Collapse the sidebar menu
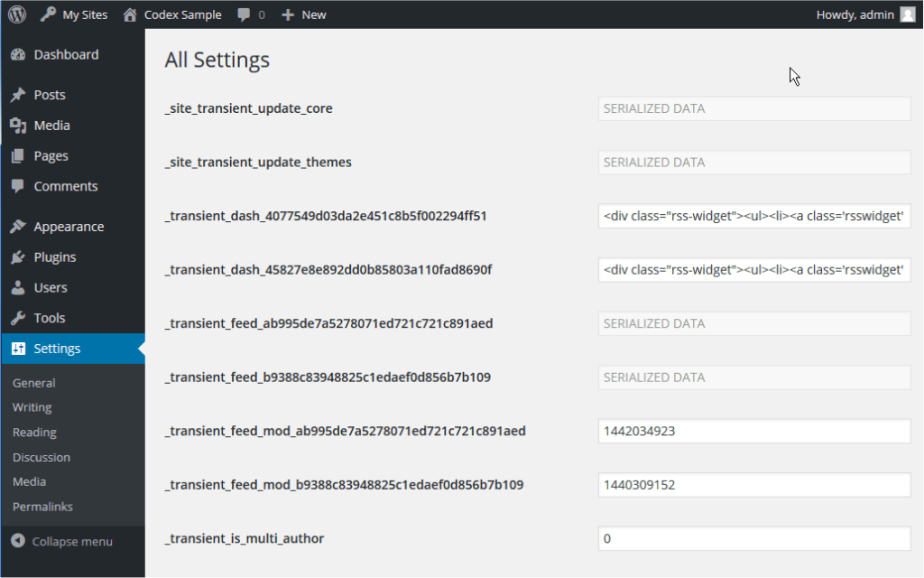924x578 pixels. [63, 541]
